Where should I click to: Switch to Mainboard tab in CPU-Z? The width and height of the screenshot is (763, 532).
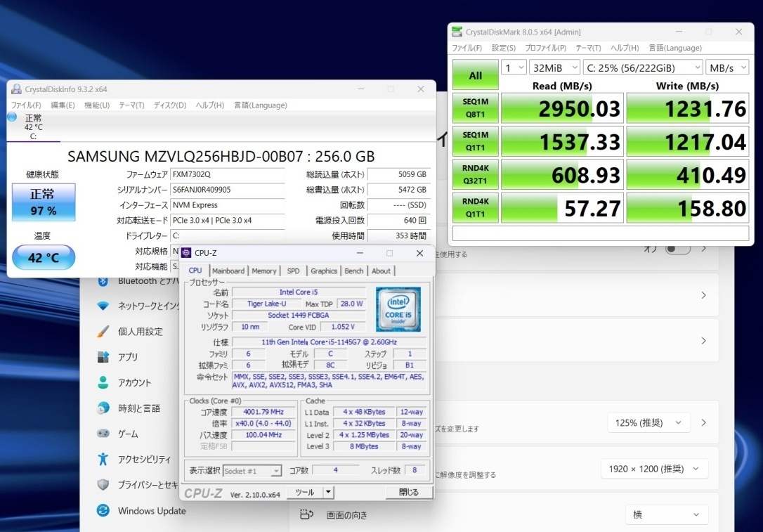[228, 271]
